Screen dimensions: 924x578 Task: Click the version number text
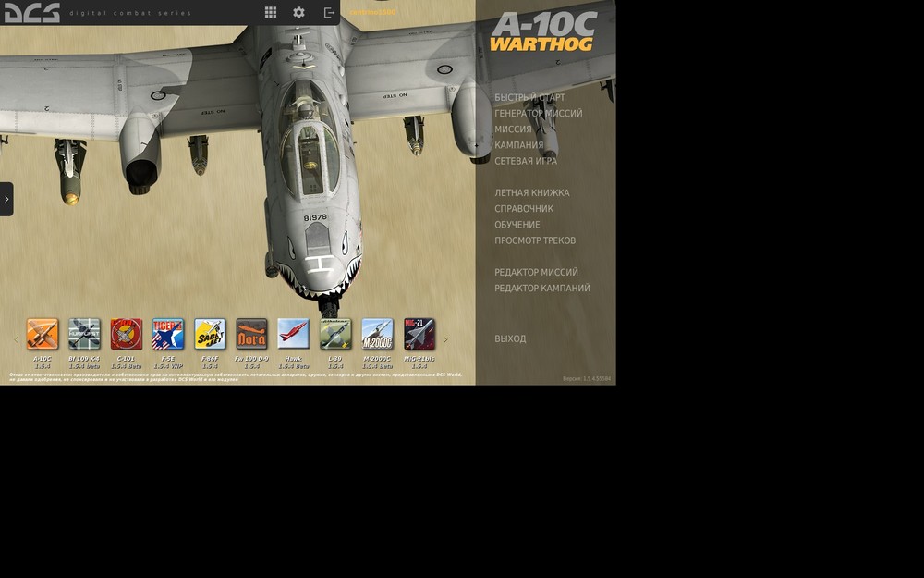pos(587,378)
